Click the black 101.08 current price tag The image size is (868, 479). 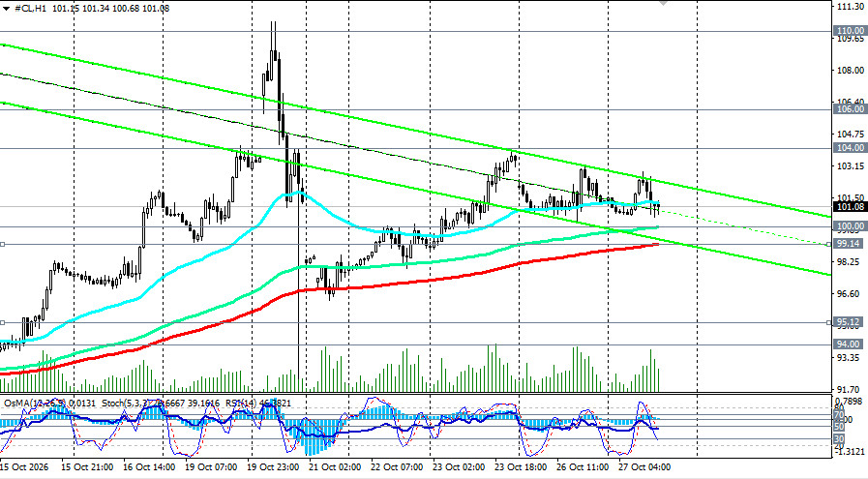click(x=850, y=206)
